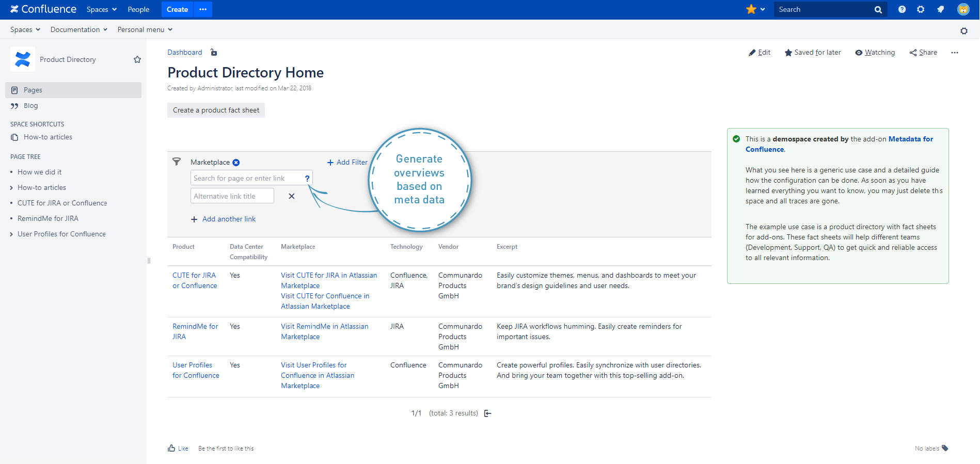Open the secondary Spaces menu
This screenshot has height=464, width=980.
25,29
